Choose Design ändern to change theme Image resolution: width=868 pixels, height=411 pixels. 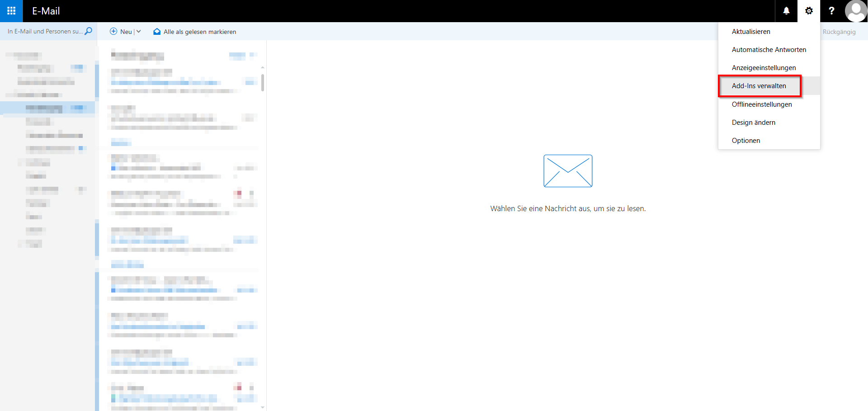[x=754, y=122]
